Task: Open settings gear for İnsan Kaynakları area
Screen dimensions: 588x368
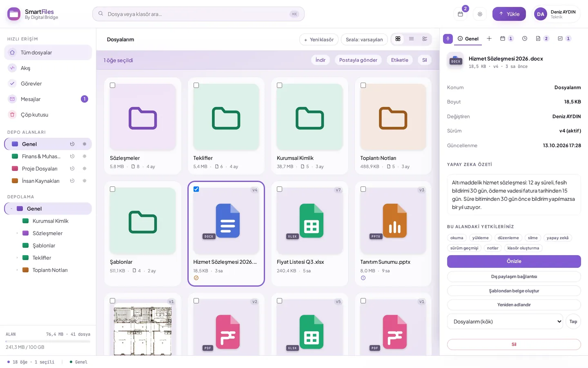Action: 85,181
